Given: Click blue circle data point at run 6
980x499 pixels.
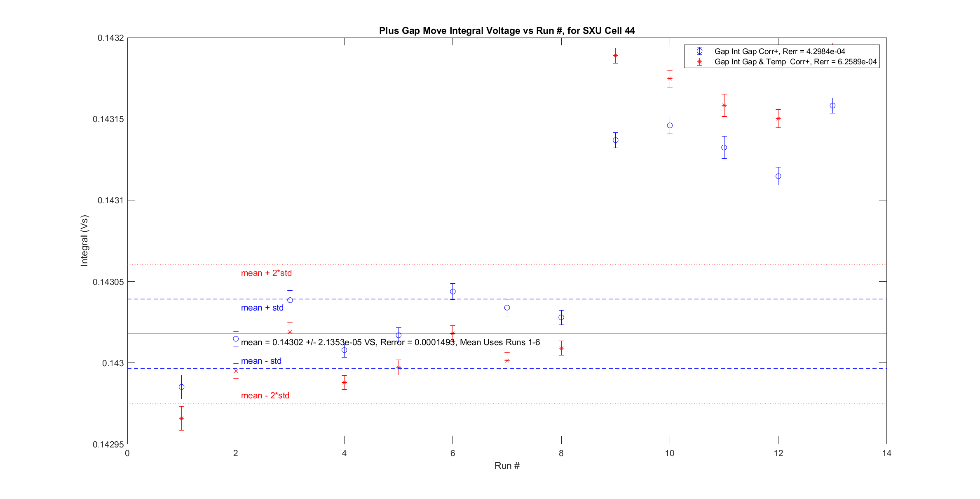Looking at the screenshot, I should click(452, 292).
